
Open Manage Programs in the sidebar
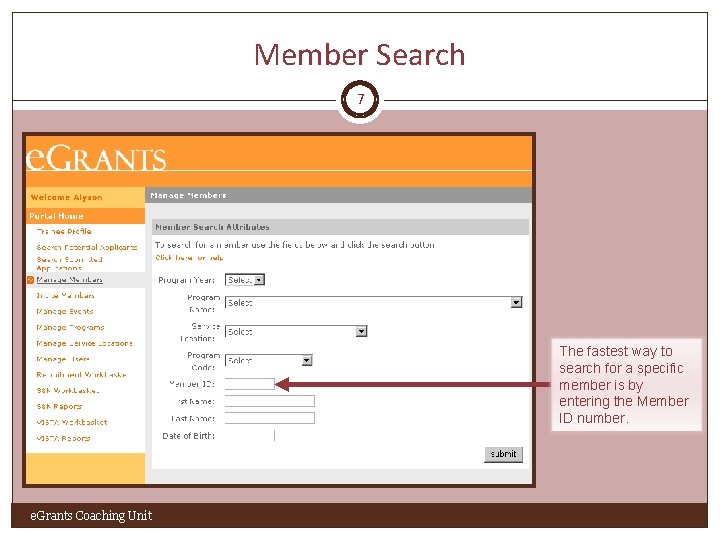[70, 327]
